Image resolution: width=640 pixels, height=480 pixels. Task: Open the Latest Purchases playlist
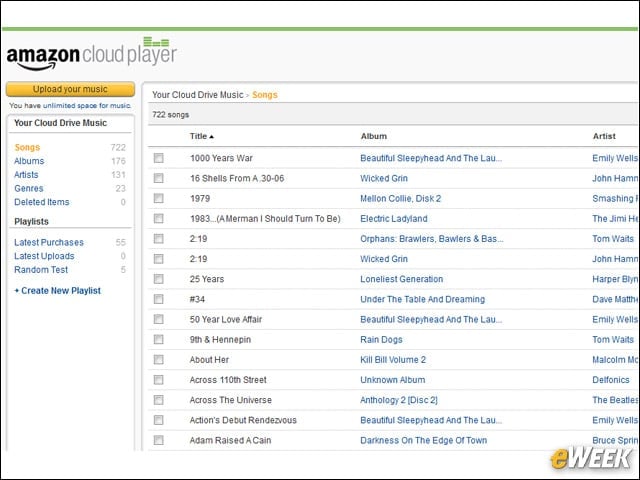(x=49, y=242)
